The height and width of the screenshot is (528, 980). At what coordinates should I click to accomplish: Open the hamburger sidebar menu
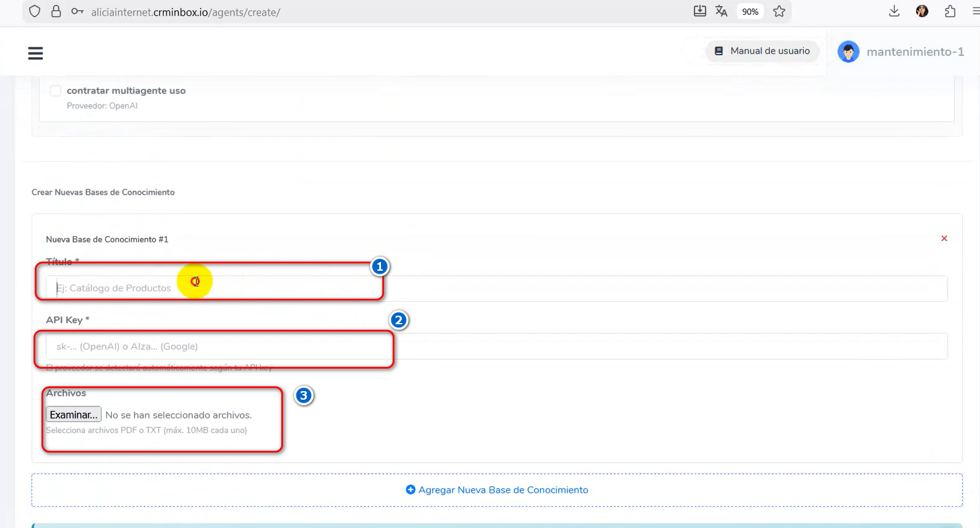point(35,54)
